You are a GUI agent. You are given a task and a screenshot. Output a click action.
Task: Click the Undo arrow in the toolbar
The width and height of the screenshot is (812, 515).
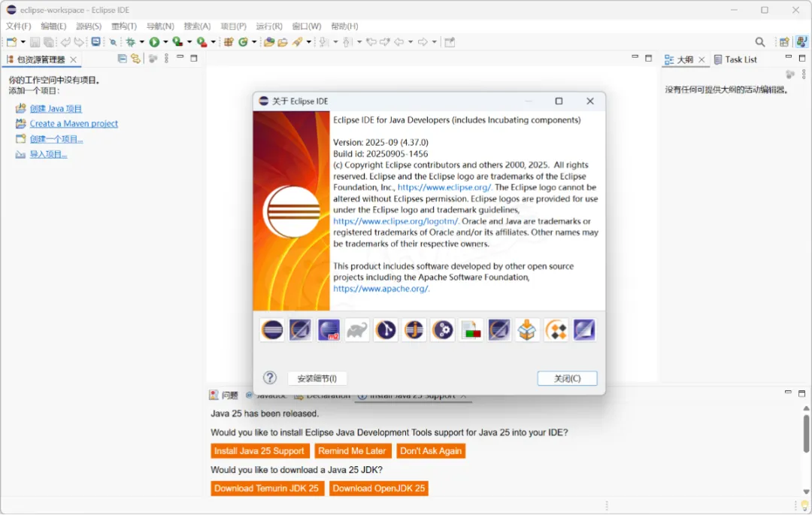click(65, 42)
